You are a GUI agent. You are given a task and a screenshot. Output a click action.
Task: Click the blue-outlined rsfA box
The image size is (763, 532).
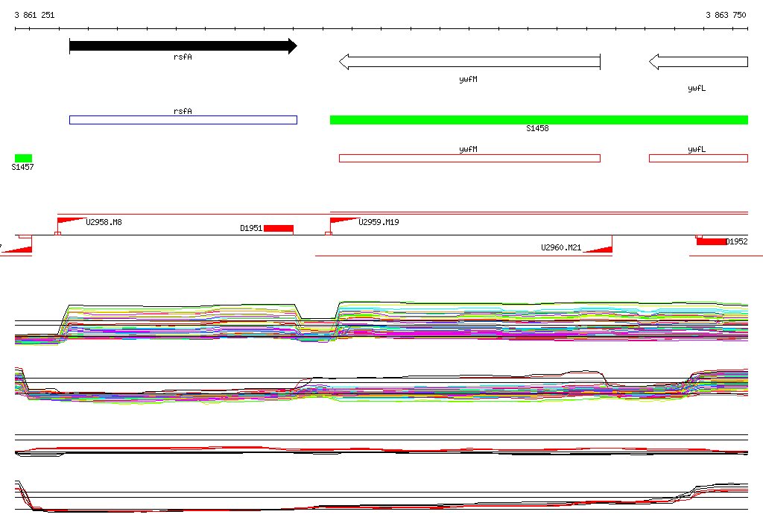(183, 120)
